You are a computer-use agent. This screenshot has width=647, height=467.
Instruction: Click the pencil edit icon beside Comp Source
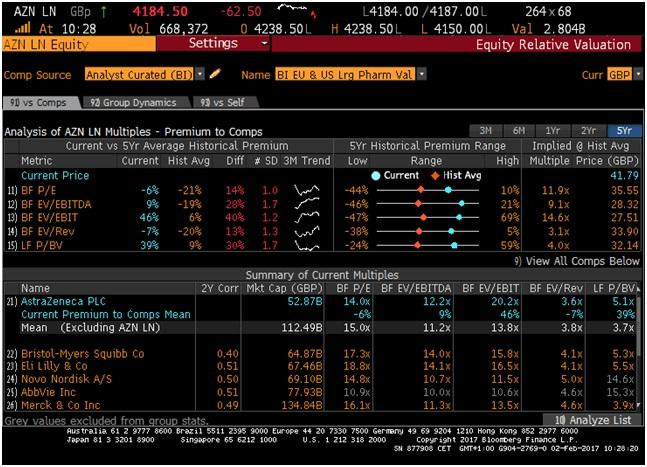tap(215, 74)
